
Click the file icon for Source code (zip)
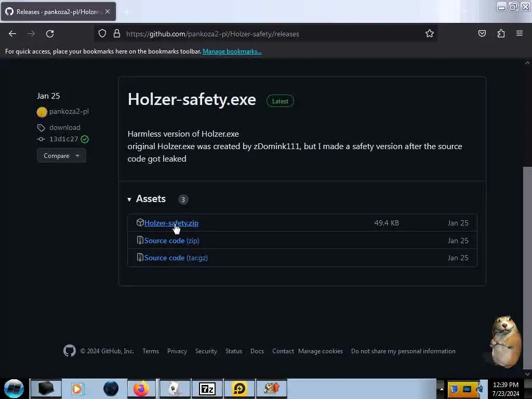[x=140, y=240]
